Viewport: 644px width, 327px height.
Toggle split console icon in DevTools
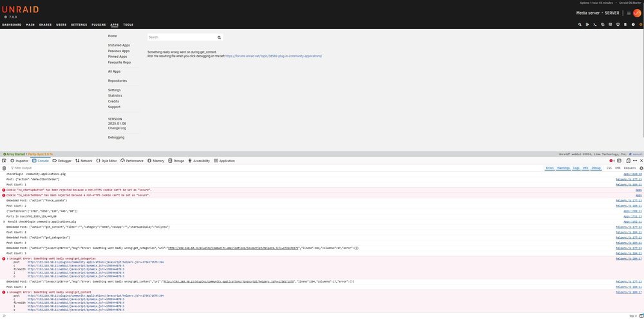[x=620, y=161]
